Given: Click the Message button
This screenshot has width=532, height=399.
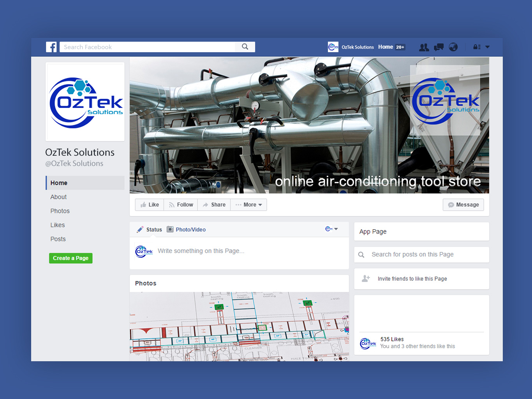Looking at the screenshot, I should (463, 205).
